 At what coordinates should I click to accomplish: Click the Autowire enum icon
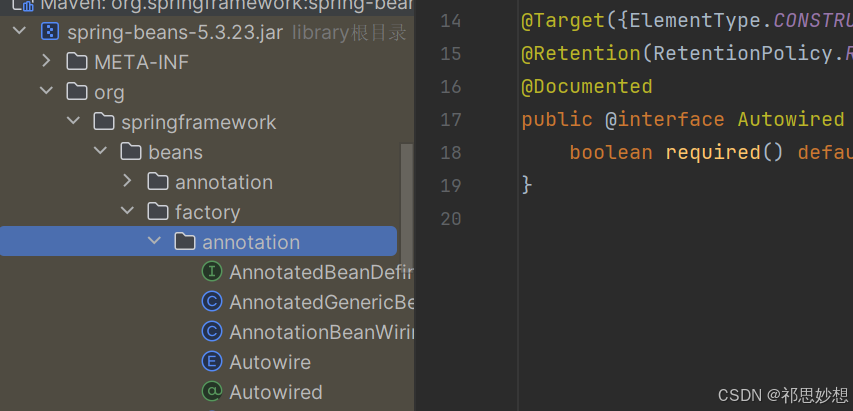212,361
